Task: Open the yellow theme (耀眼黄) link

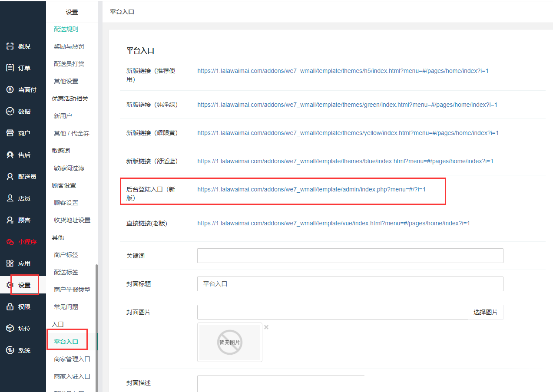Action: pos(348,133)
